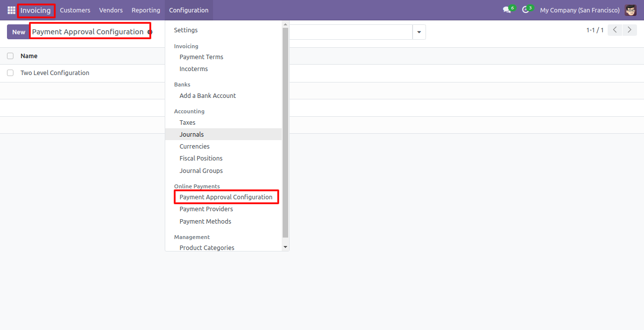Choose Journals from the Configuration menu
Viewport: 644px width, 330px height.
click(192, 134)
